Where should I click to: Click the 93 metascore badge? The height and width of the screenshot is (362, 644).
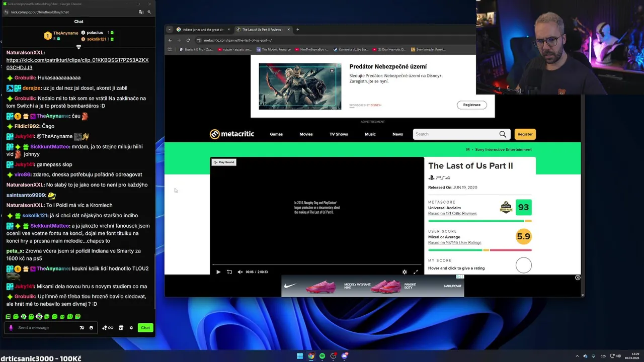524,207
